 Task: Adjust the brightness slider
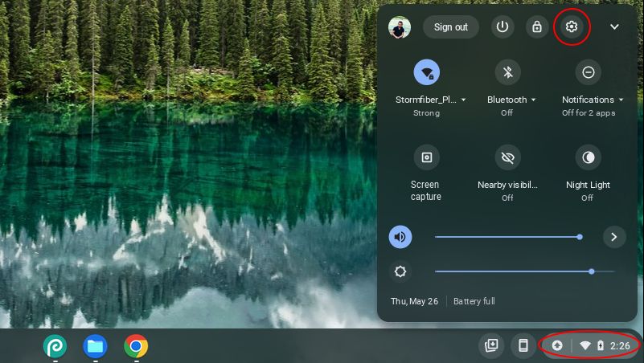(524, 271)
